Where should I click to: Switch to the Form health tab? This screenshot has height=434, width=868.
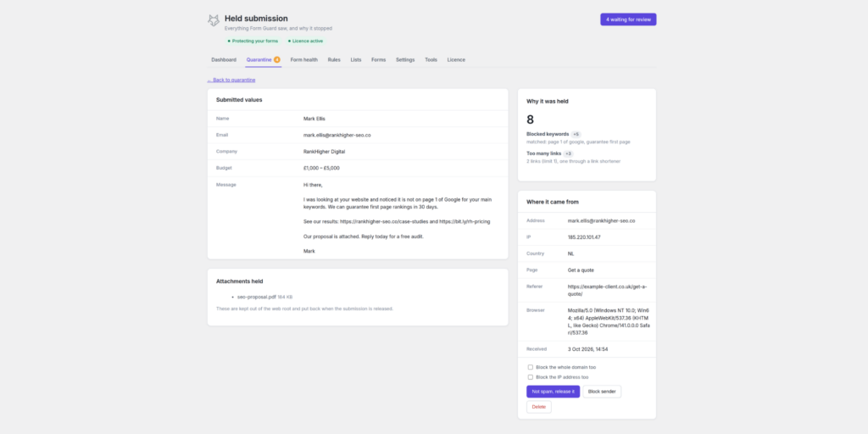coord(304,60)
